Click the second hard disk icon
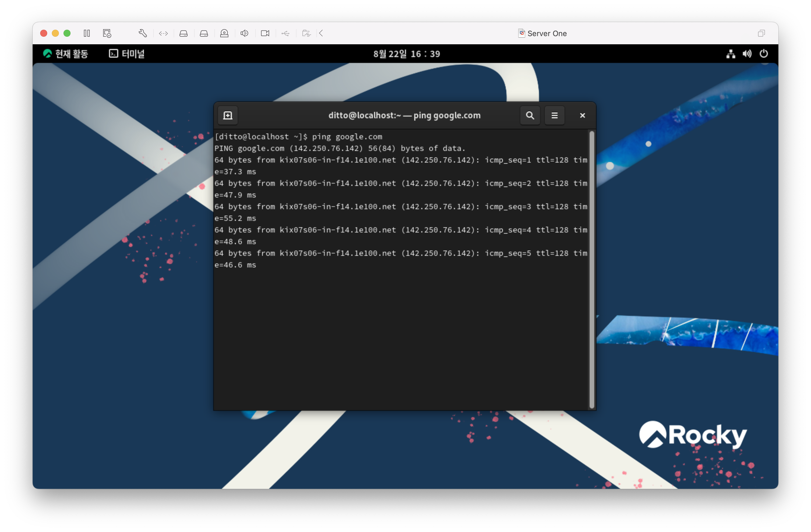 204,33
